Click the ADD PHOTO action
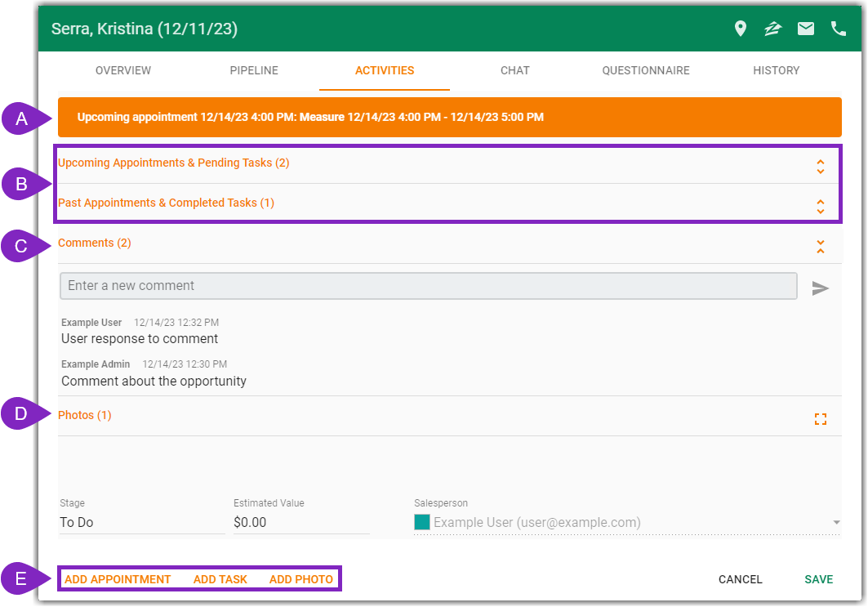868x607 pixels. click(x=300, y=579)
